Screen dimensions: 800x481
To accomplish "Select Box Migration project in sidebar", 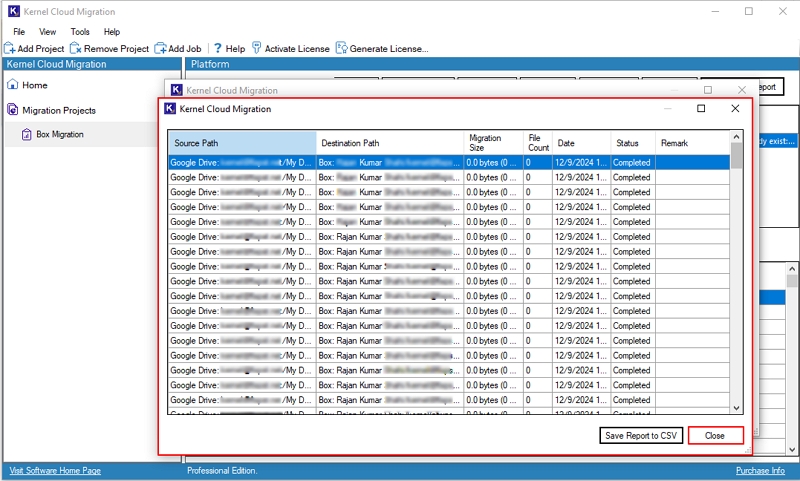I will pyautogui.click(x=60, y=135).
